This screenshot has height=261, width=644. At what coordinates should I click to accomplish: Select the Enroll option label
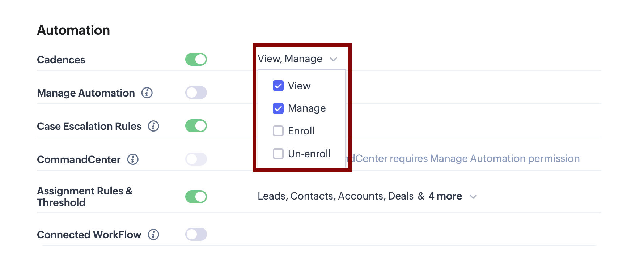301,131
